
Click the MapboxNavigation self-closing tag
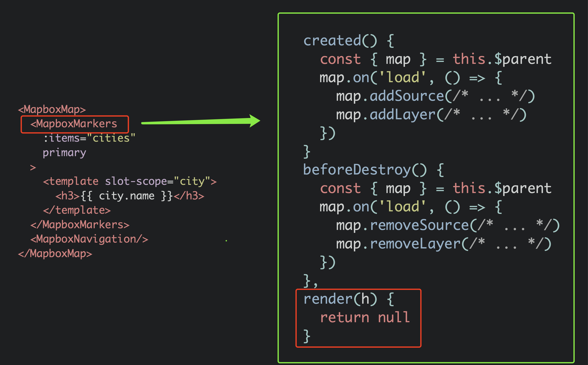tap(89, 239)
